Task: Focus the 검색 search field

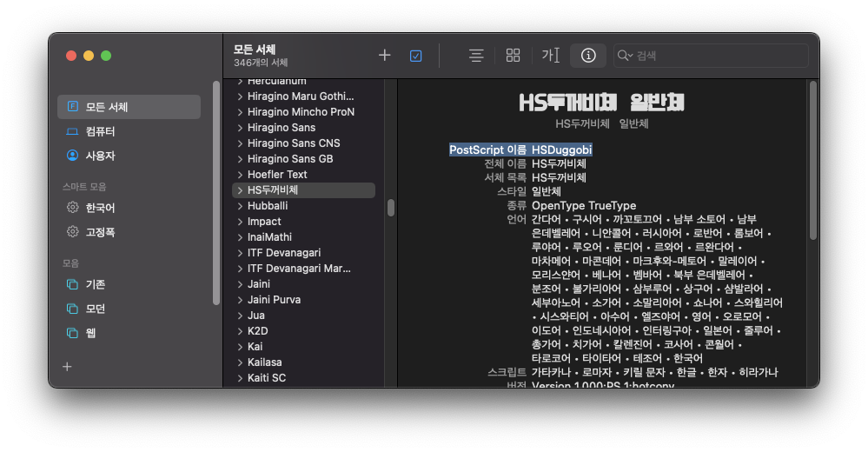Action: tap(711, 56)
